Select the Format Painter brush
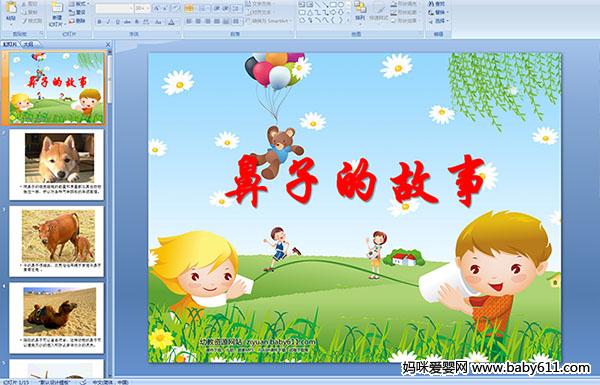 [31, 21]
